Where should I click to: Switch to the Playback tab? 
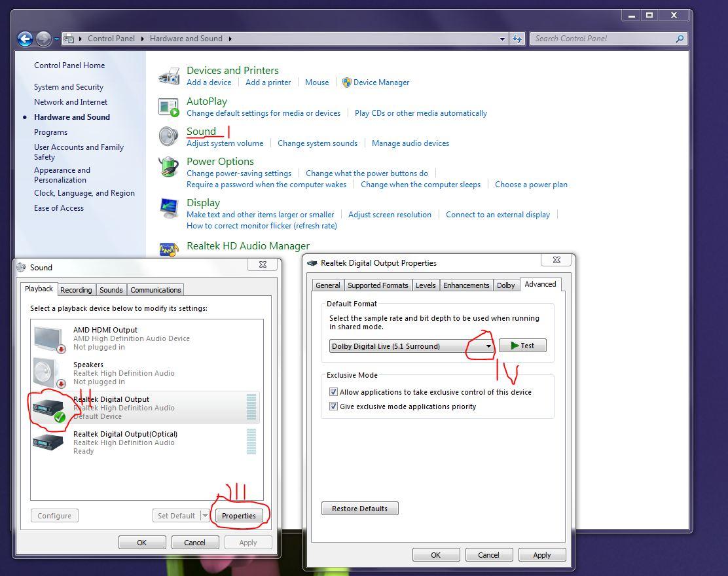point(39,289)
